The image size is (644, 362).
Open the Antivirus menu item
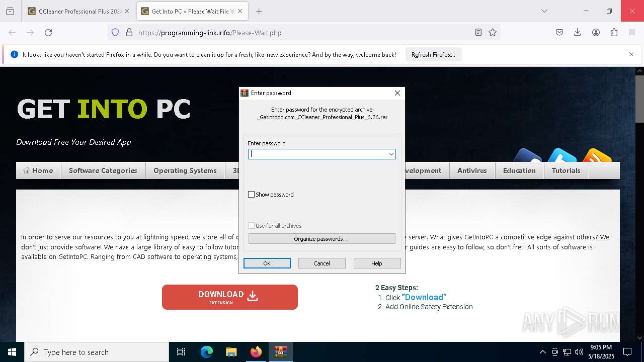(x=472, y=170)
